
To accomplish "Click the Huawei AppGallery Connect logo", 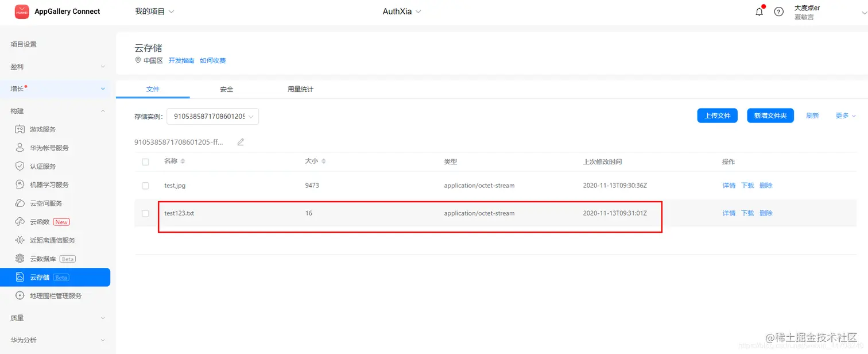I will 22,11.
